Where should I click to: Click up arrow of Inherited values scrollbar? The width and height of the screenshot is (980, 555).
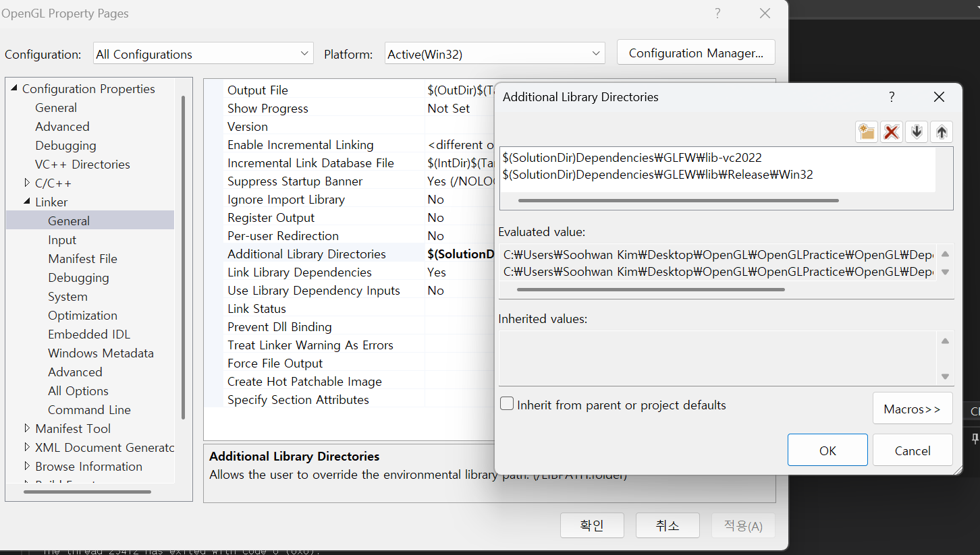click(945, 341)
